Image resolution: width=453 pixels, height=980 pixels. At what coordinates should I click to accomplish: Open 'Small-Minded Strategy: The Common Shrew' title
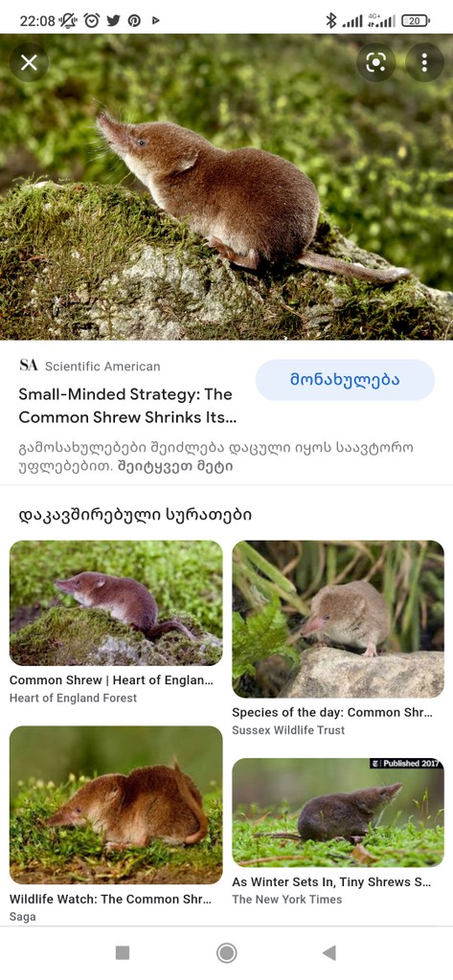(127, 406)
